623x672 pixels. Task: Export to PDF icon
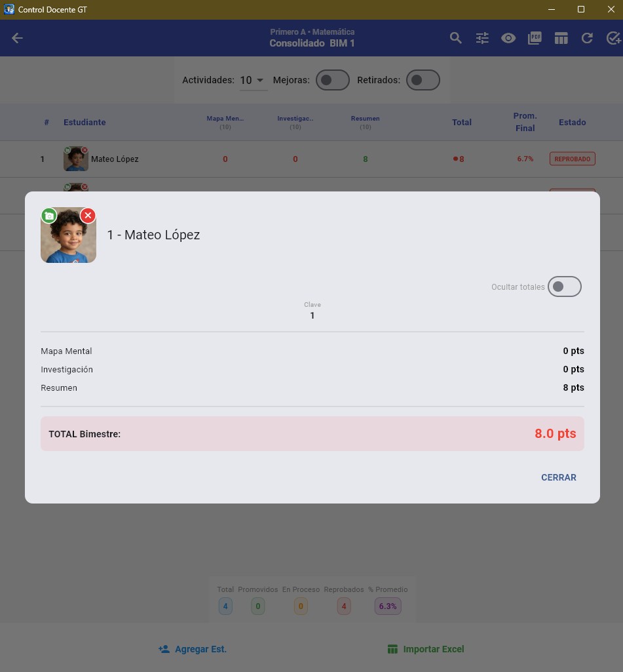[x=535, y=38]
